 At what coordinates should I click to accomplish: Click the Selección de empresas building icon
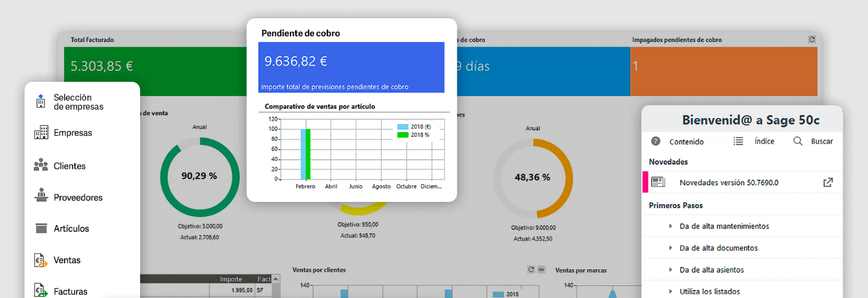click(41, 101)
